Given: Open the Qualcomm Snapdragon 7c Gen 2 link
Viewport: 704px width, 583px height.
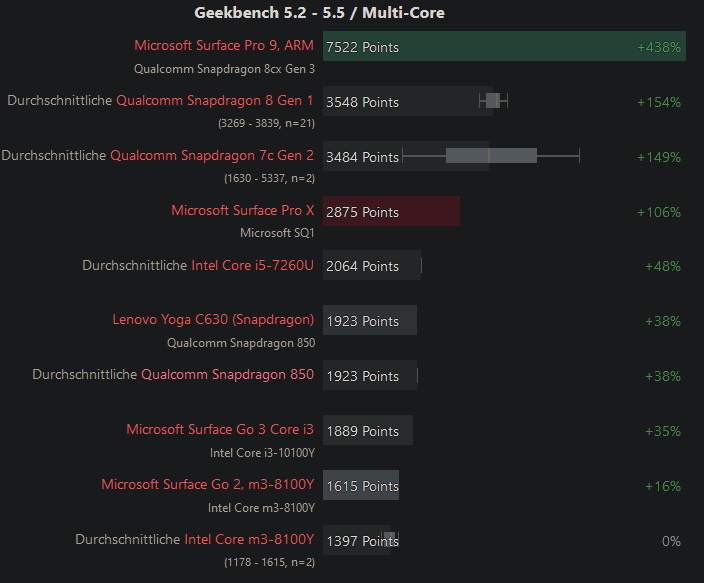Looking at the screenshot, I should tap(212, 155).
